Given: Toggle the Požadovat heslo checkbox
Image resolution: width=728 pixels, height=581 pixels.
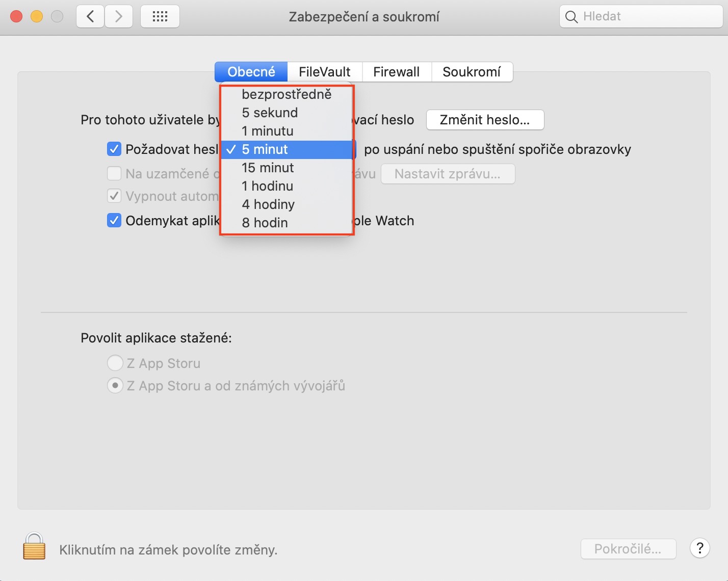Looking at the screenshot, I should pyautogui.click(x=114, y=149).
